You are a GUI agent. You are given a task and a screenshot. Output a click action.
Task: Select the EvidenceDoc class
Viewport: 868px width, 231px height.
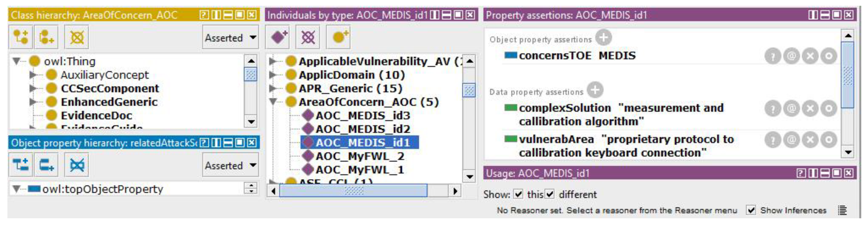click(x=96, y=115)
